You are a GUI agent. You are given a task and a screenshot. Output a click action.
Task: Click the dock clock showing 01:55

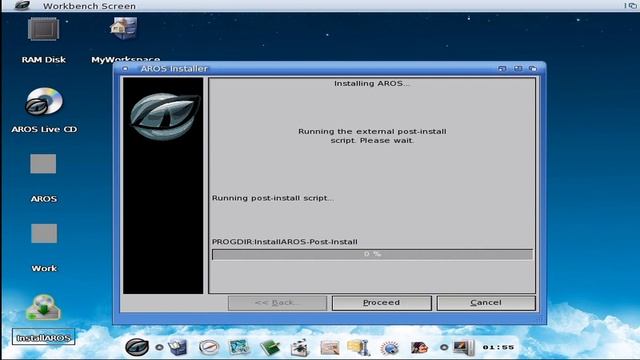click(498, 347)
